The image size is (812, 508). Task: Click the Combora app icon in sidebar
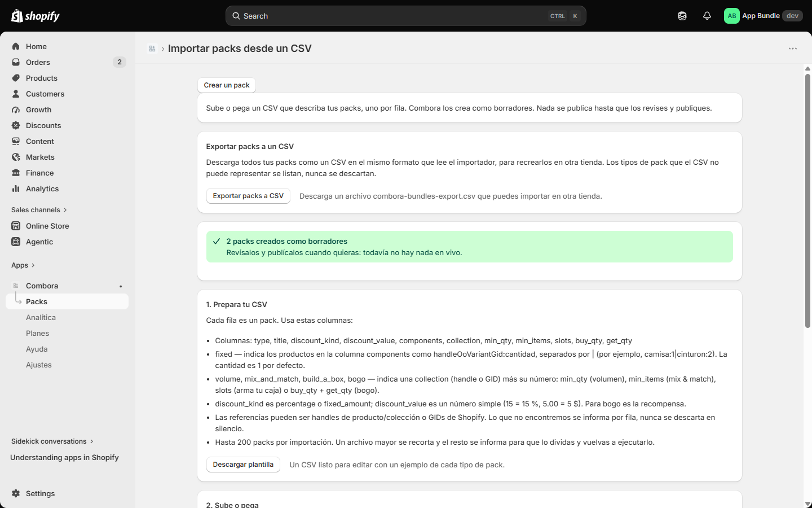pos(16,286)
